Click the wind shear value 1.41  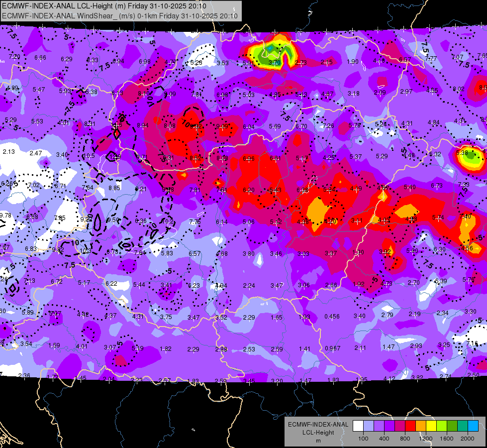click(x=304, y=349)
